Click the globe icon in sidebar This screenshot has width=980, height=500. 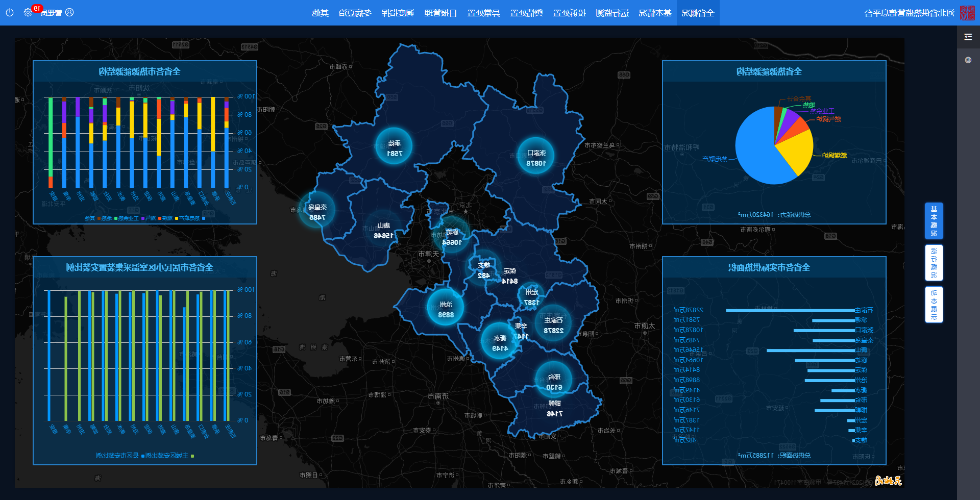click(968, 60)
